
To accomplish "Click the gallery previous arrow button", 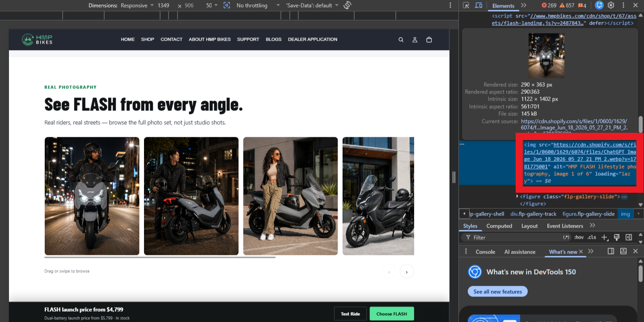I will (x=389, y=271).
